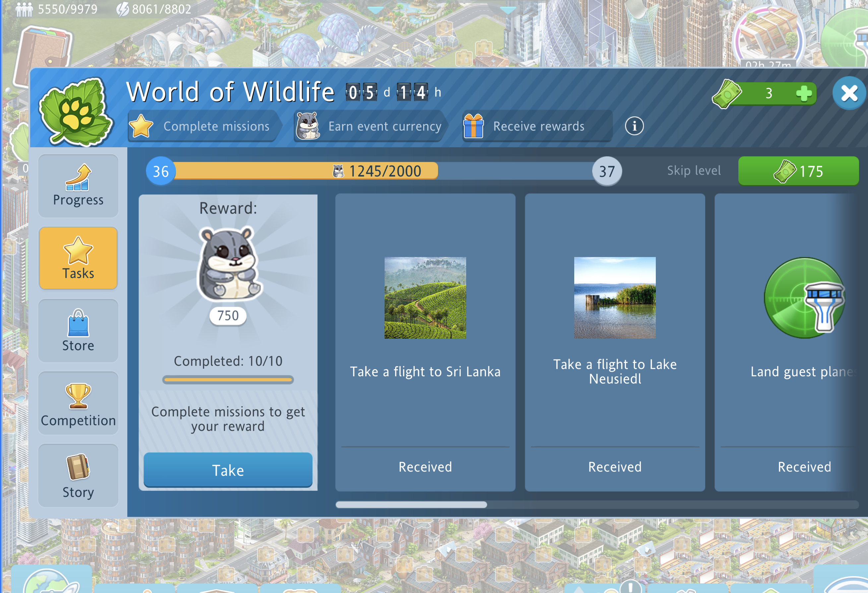868x593 pixels.
Task: Close the World of Wildlife window
Action: (x=849, y=93)
